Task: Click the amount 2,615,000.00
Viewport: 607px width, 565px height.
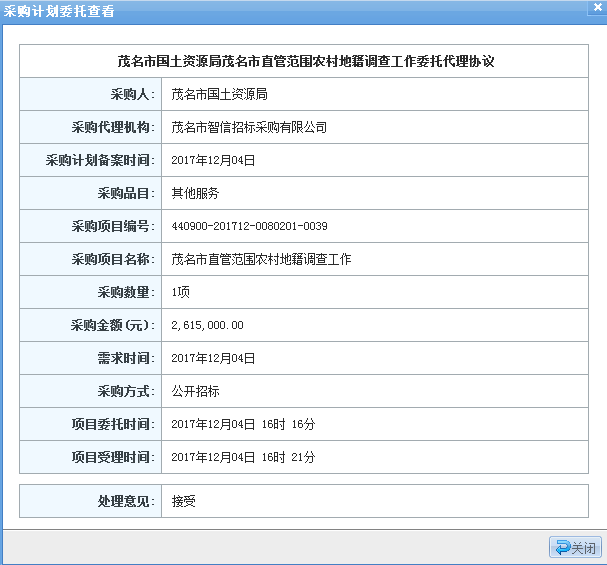Action: (x=207, y=325)
